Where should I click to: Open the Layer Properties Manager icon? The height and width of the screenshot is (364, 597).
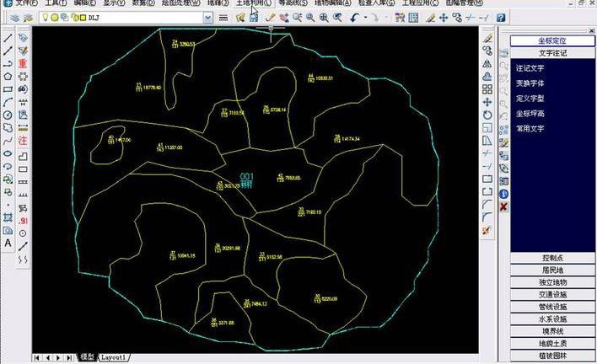coord(14,18)
